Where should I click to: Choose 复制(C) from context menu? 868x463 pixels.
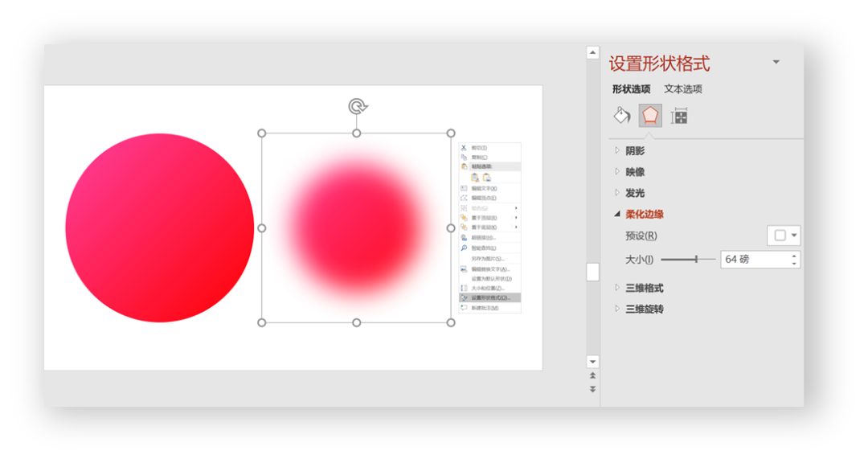490,158
